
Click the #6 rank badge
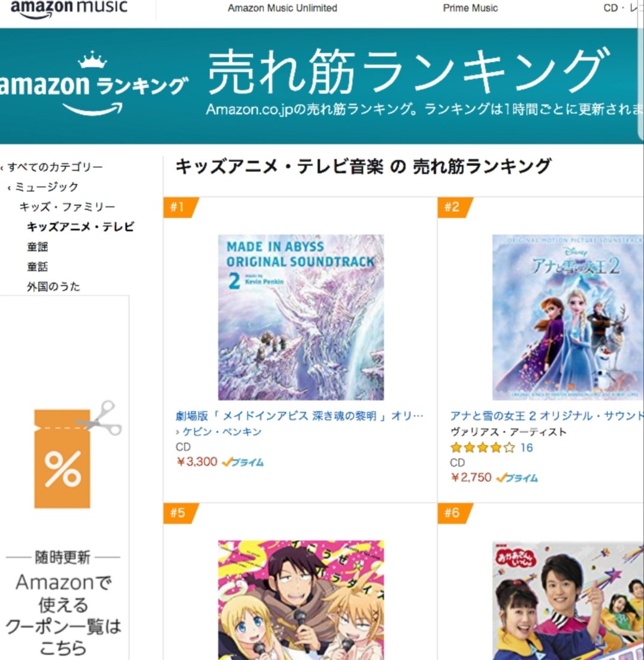click(x=455, y=513)
